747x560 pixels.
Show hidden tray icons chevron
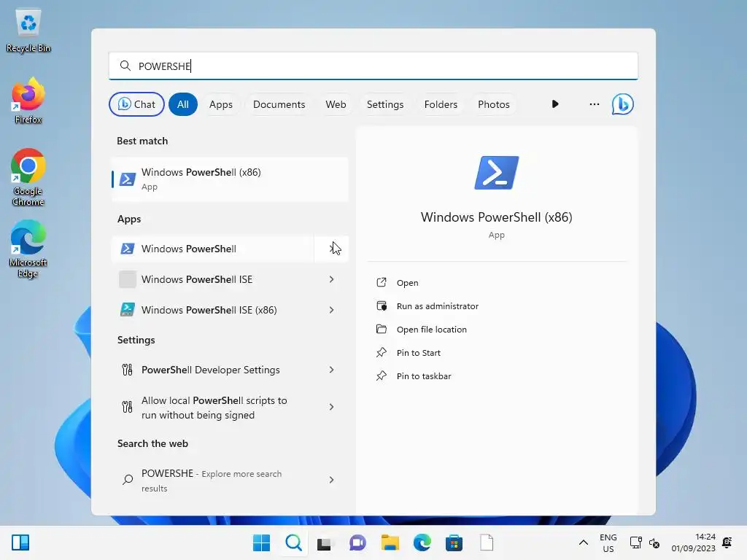[x=583, y=542]
